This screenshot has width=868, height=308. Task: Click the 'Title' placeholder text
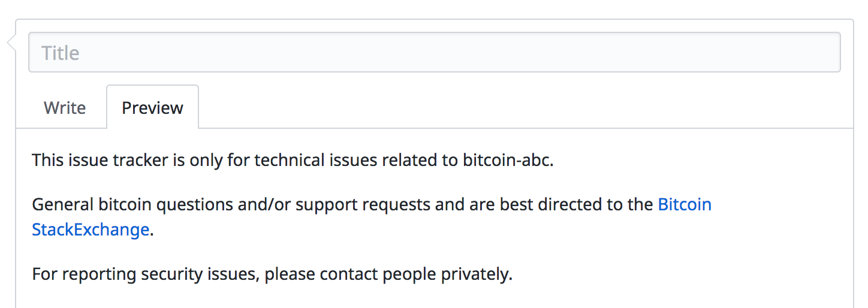coord(61,53)
